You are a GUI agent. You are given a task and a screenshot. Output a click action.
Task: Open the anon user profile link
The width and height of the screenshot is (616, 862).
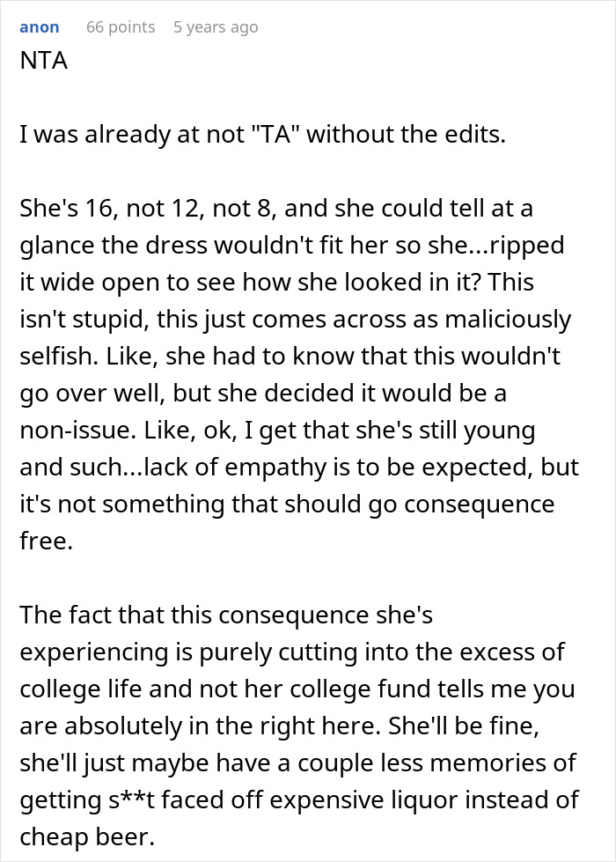(40, 27)
